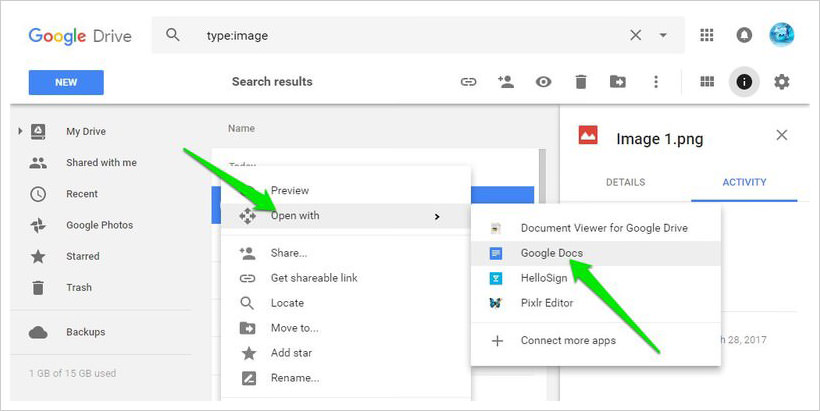This screenshot has width=820, height=411.
Task: Click the file list scrollbar
Action: coord(542,178)
